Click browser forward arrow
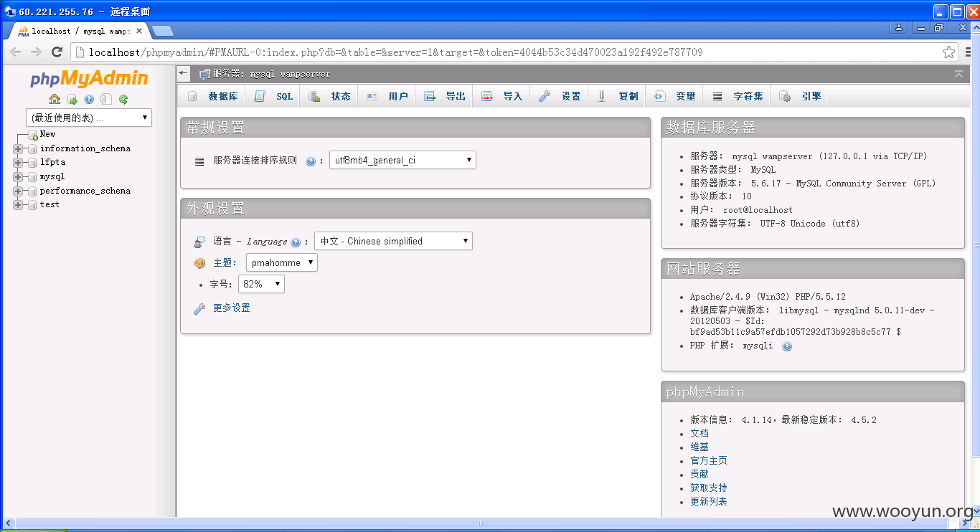 point(36,52)
